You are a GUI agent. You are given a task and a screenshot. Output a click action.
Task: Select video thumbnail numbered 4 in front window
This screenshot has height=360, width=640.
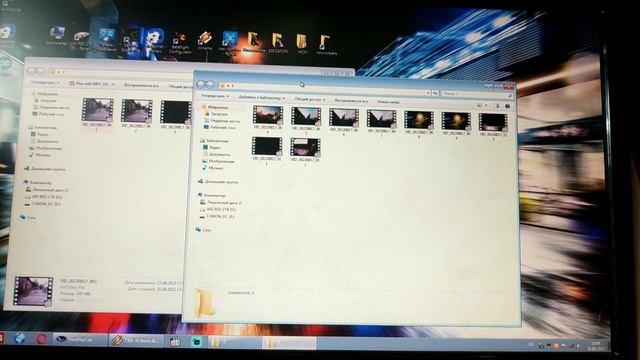tap(267, 116)
